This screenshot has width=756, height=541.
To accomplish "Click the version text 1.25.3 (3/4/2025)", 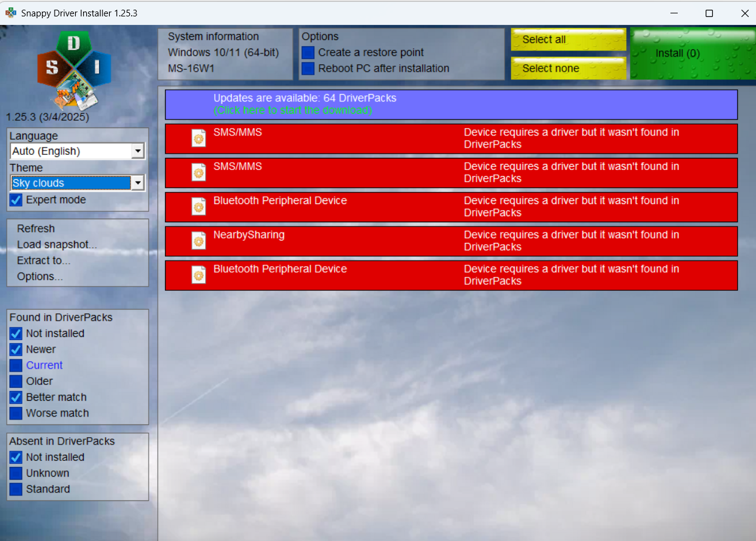I will pyautogui.click(x=47, y=117).
